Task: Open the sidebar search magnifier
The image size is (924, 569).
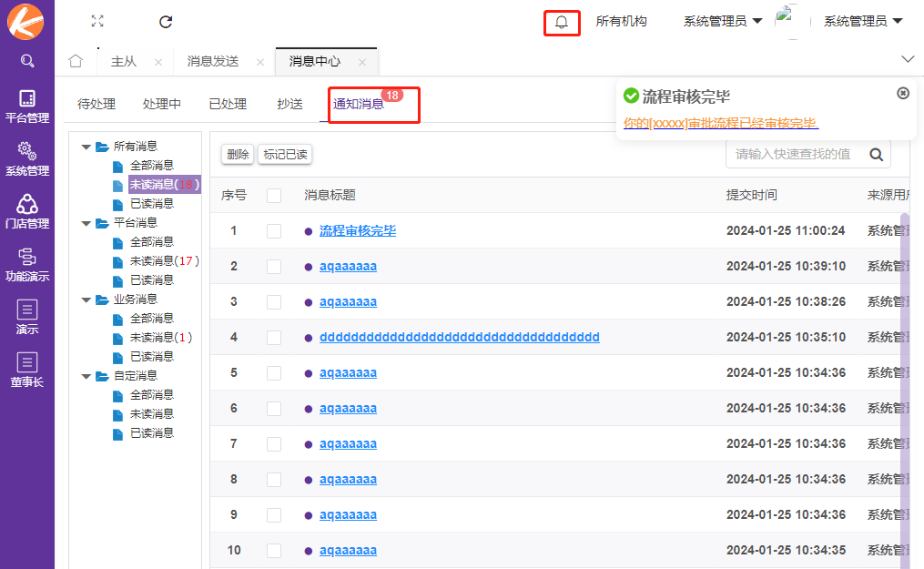Action: [x=27, y=61]
